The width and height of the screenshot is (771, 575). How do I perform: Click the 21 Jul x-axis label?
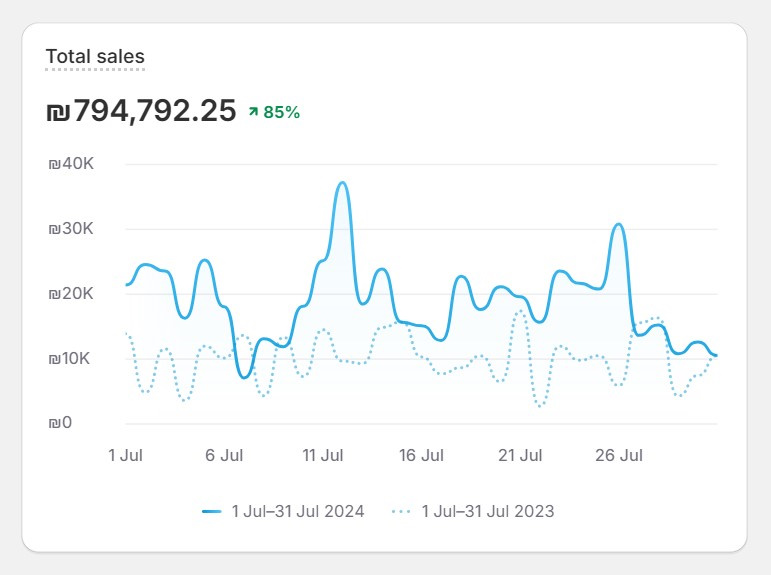[x=520, y=456]
